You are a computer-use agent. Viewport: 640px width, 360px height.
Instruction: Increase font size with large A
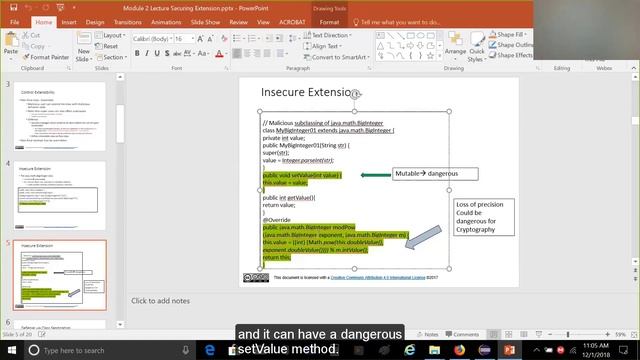[200, 39]
